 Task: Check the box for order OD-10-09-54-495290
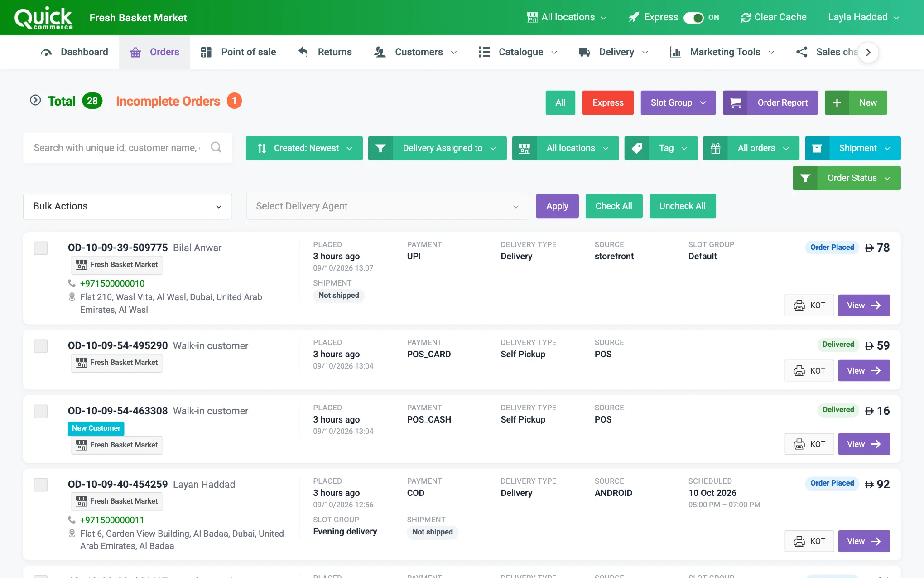(x=41, y=346)
